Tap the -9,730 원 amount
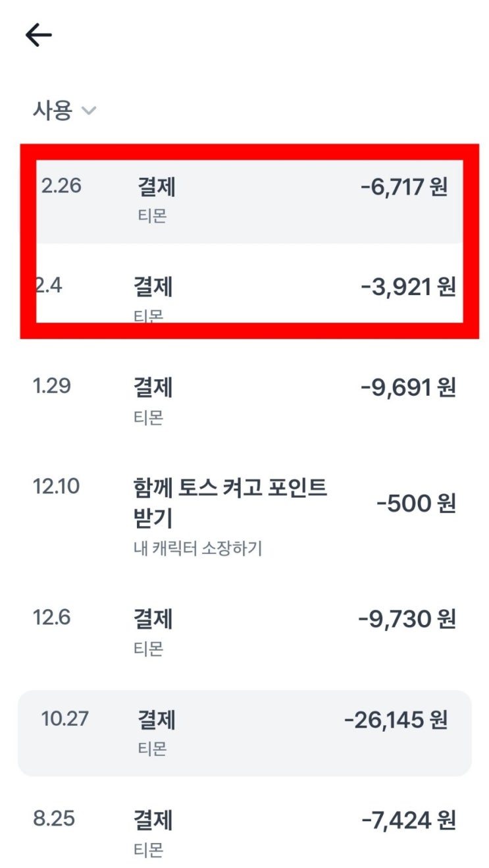Viewport: 489px width, 868px height. coord(407,620)
